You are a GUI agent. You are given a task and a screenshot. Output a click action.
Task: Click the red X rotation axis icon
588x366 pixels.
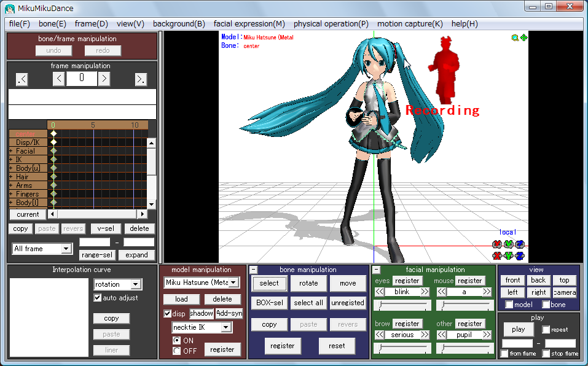pos(497,244)
